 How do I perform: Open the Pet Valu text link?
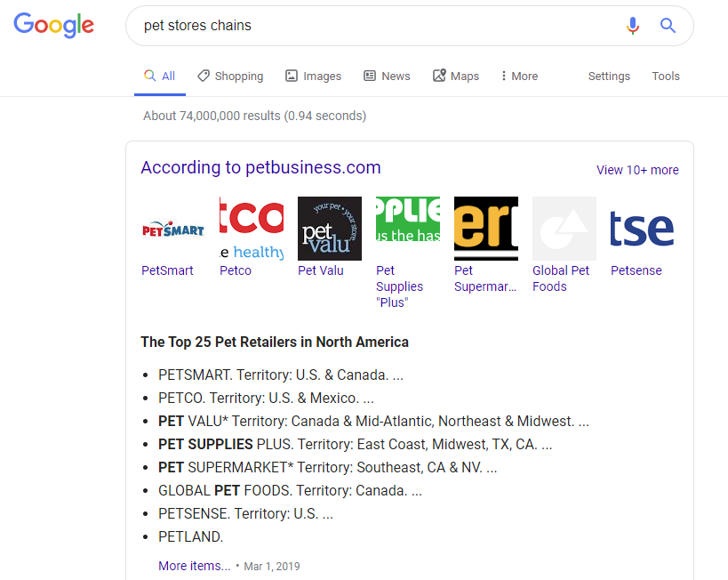click(321, 270)
